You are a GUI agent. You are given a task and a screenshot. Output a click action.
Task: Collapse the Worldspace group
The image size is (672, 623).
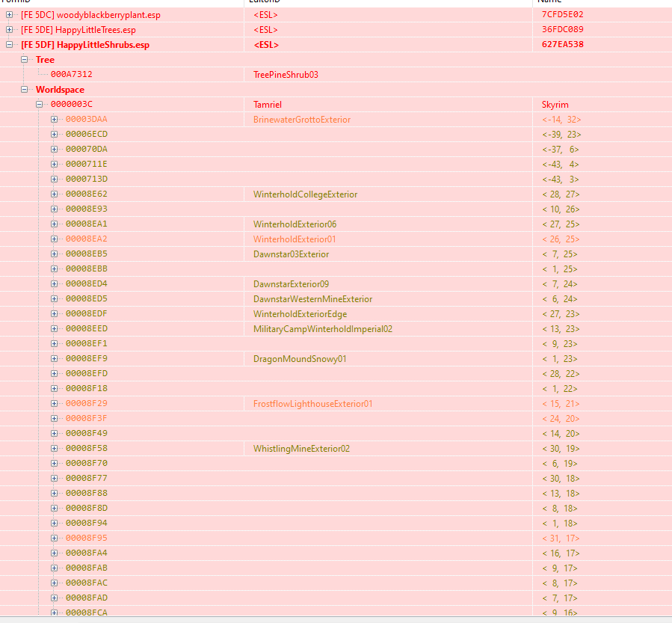(x=25, y=89)
